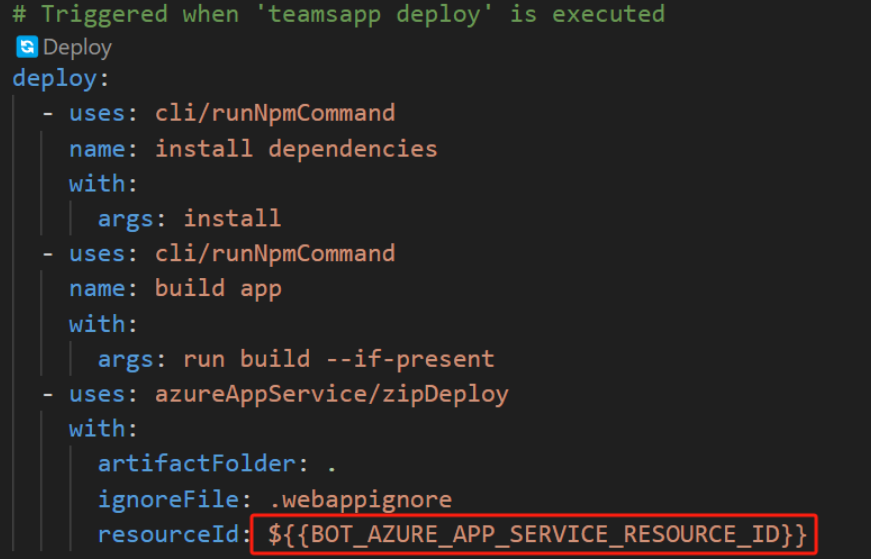The width and height of the screenshot is (871, 559).
Task: Click 'args: install' line
Action: pyautogui.click(x=189, y=218)
